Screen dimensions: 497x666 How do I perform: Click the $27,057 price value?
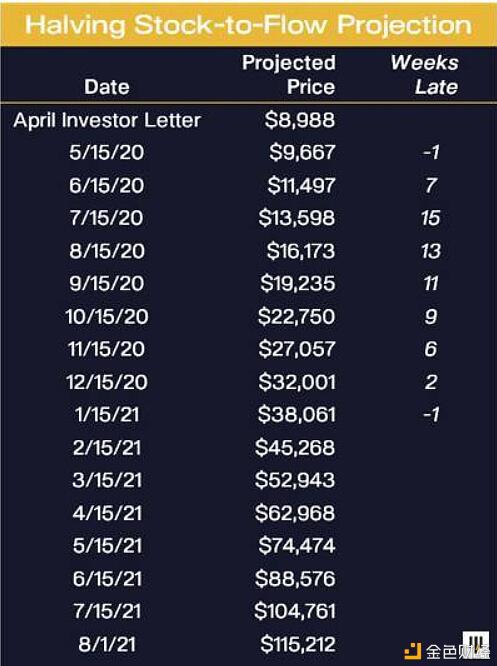(297, 349)
